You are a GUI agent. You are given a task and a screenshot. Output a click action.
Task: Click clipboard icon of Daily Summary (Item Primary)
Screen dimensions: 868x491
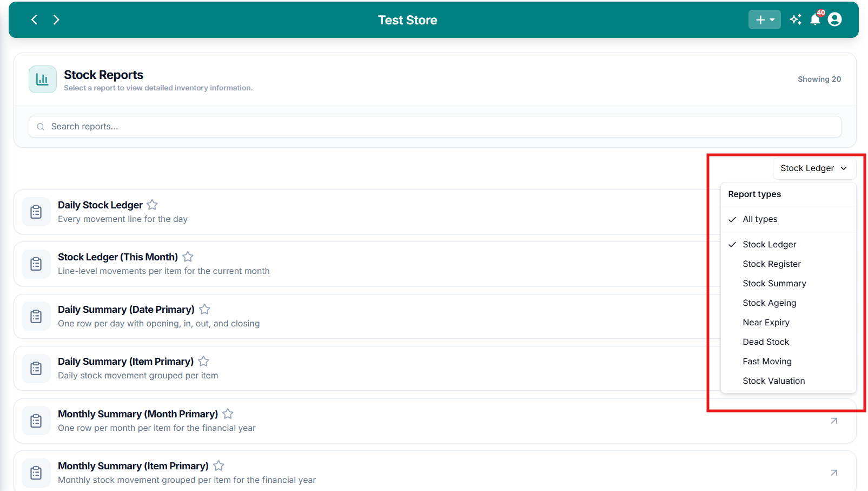tap(36, 369)
